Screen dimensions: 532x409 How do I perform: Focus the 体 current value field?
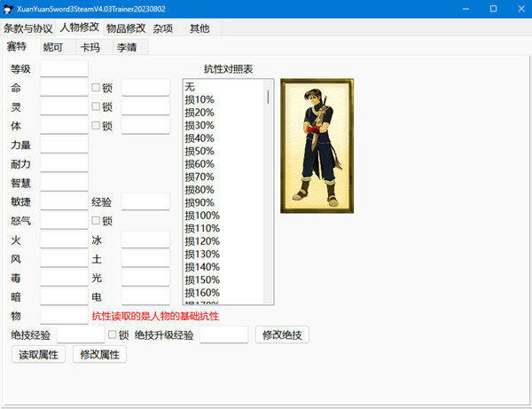[x=64, y=126]
